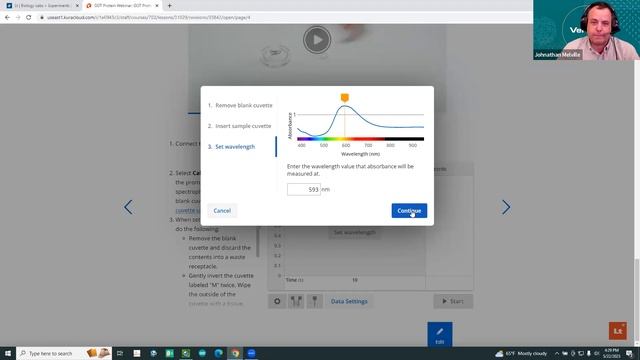Switch to the first browser tab
The height and width of the screenshot is (360, 640).
tap(41, 6)
